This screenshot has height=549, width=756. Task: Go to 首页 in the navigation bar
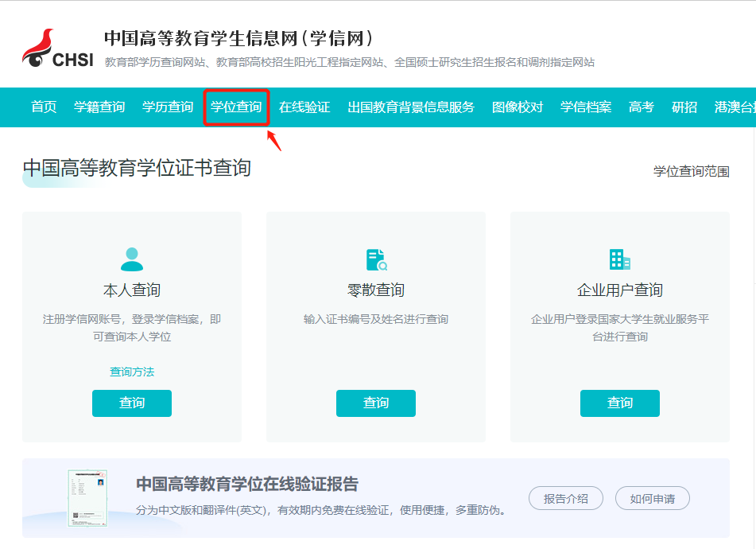[x=44, y=107]
